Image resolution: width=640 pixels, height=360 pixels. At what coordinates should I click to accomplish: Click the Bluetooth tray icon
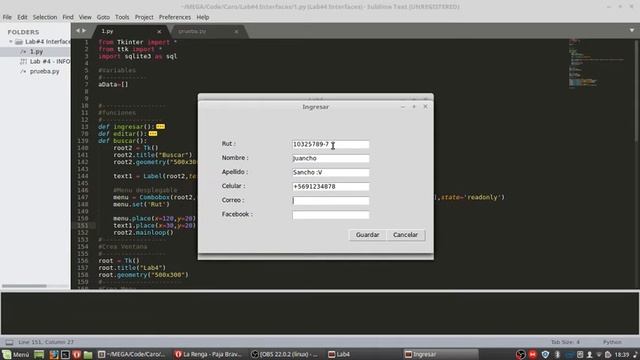(x=557, y=354)
